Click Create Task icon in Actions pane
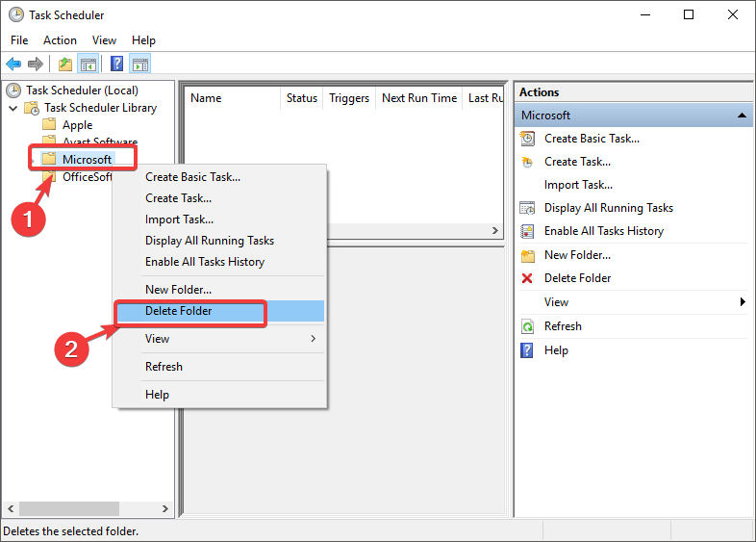The width and height of the screenshot is (756, 542). 527,162
